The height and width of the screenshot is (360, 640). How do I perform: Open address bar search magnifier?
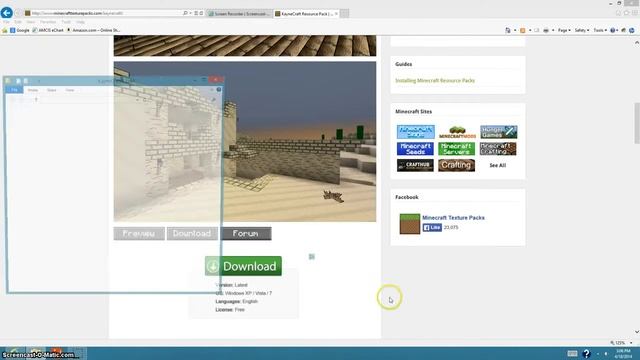pos(185,13)
